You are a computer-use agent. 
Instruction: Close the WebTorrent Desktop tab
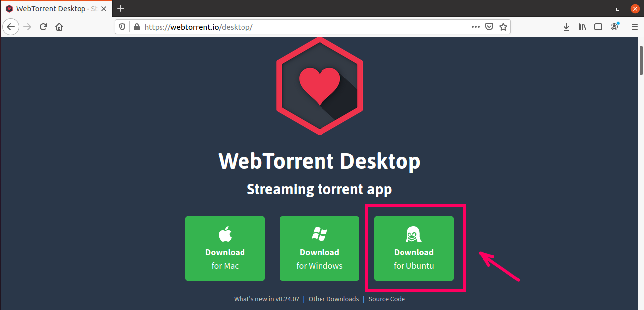pyautogui.click(x=103, y=9)
